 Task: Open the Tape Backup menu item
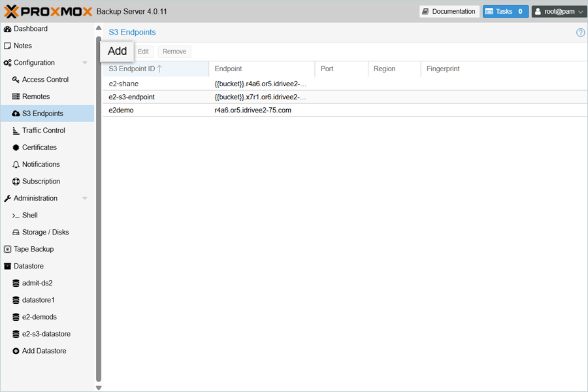[33, 250]
